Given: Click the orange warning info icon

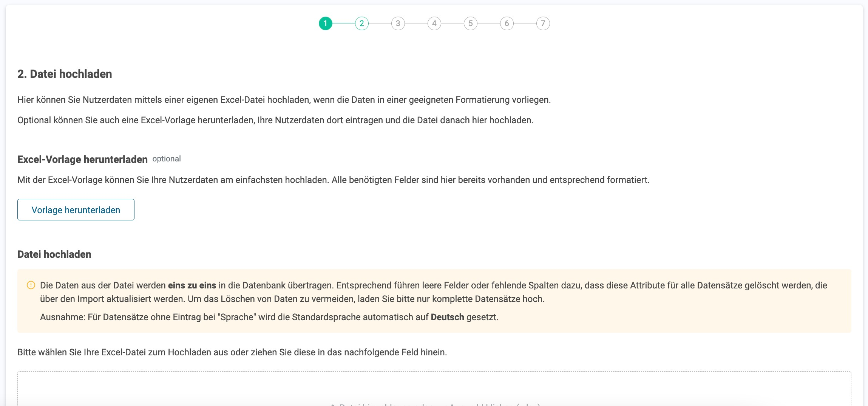Looking at the screenshot, I should (x=31, y=285).
